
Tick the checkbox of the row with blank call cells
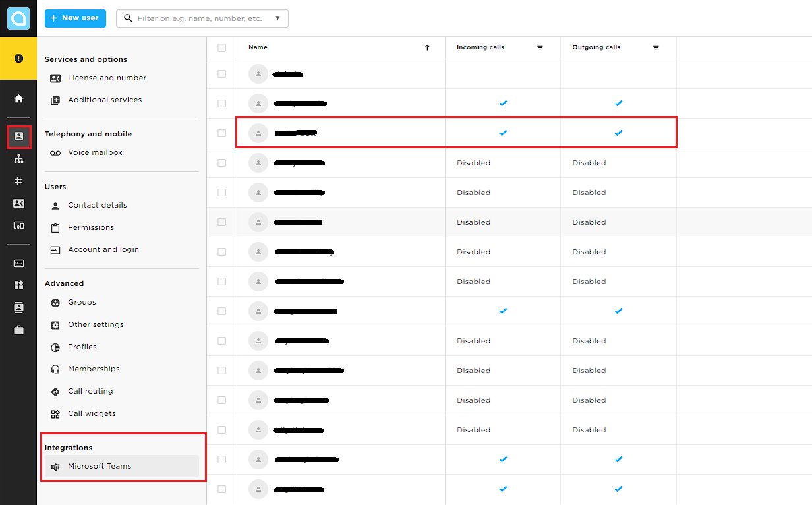coord(221,74)
